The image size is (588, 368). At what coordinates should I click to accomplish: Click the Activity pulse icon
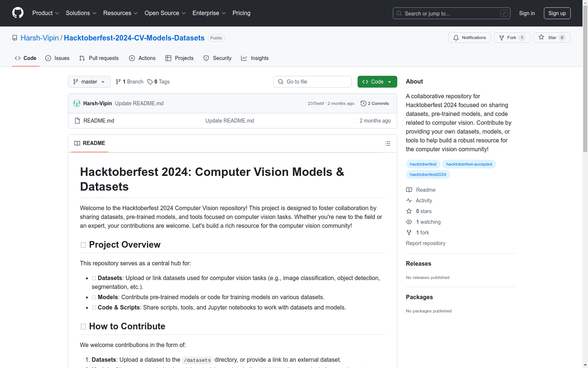(409, 201)
